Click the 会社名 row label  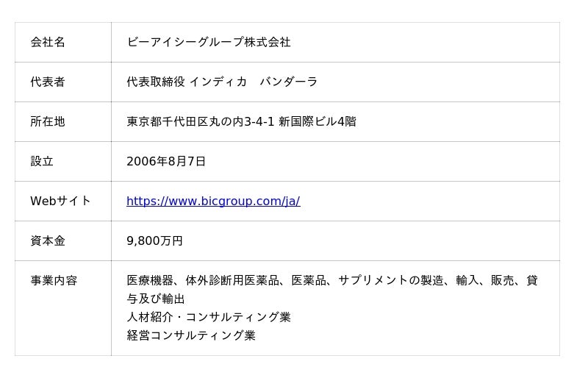(x=48, y=43)
